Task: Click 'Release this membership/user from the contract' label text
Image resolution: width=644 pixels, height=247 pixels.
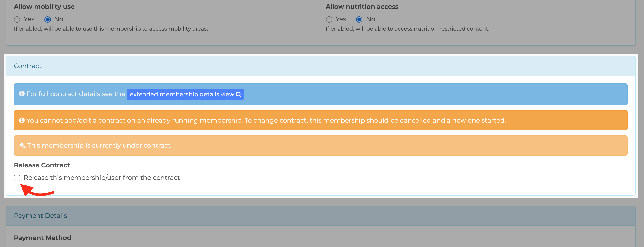Action: point(102,178)
